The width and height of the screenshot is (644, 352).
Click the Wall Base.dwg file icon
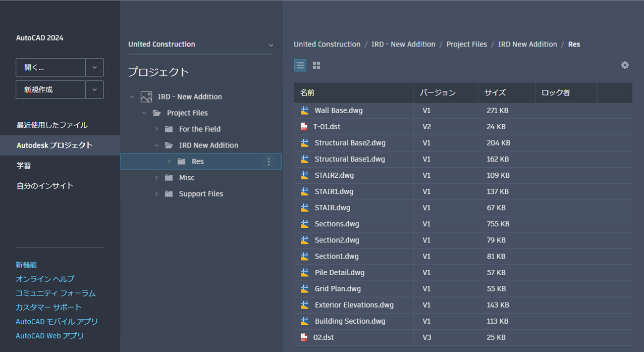pos(304,111)
